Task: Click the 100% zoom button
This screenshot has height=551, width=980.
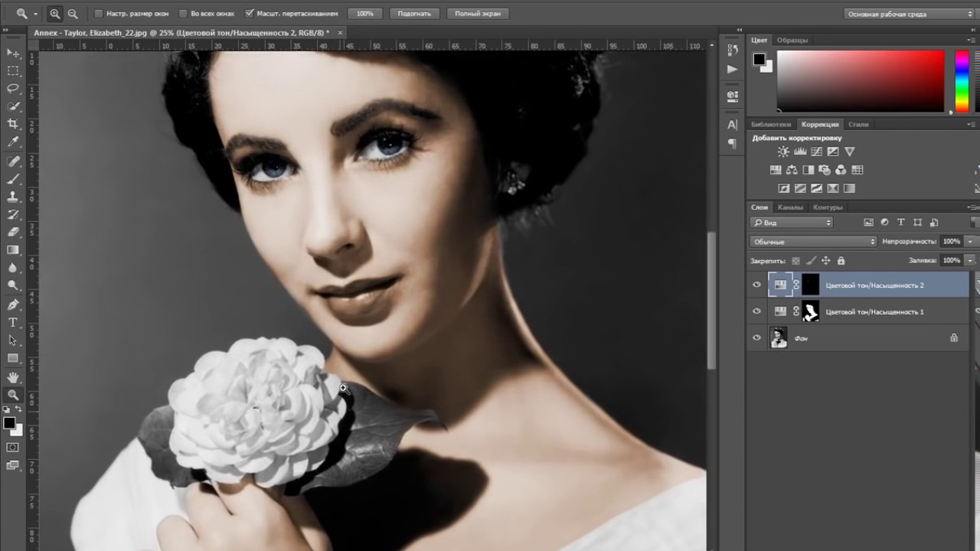Action: (365, 14)
